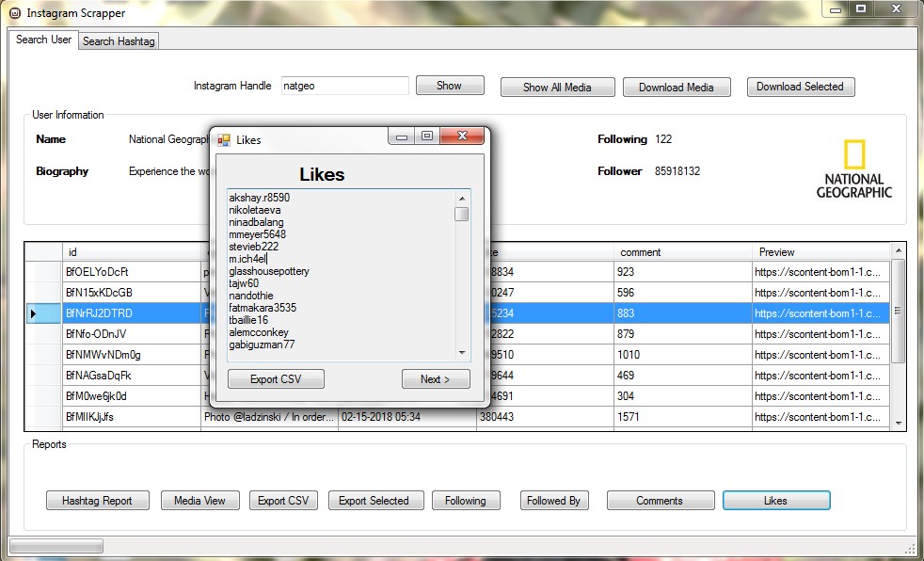The width and height of the screenshot is (924, 561).
Task: Export likes list to CSV in Likes dialog
Action: tap(276, 379)
